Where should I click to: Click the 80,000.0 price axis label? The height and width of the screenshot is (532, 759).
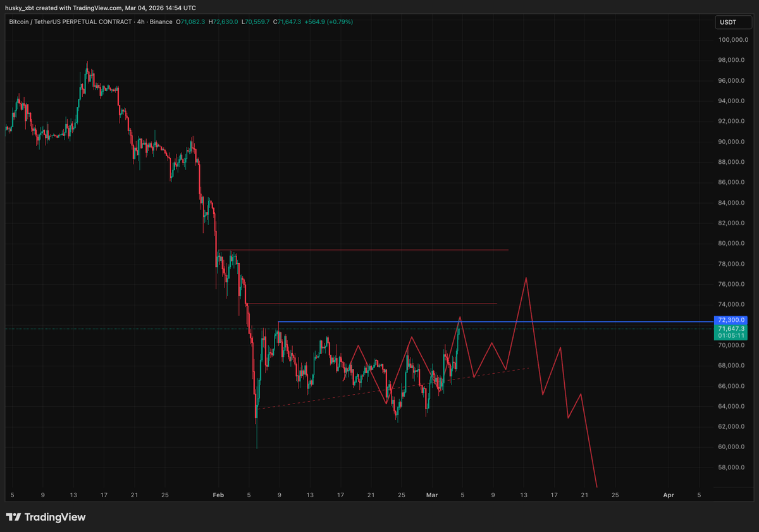[732, 244]
